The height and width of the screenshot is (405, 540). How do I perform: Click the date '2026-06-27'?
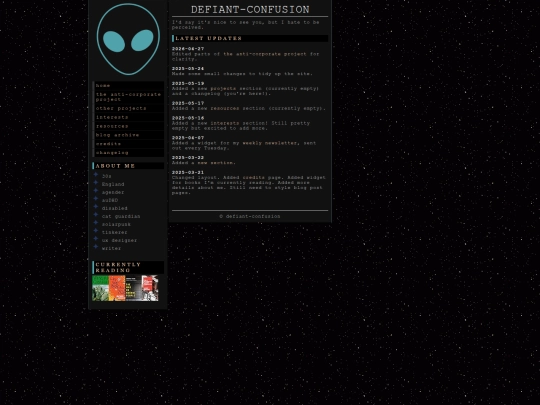point(188,49)
